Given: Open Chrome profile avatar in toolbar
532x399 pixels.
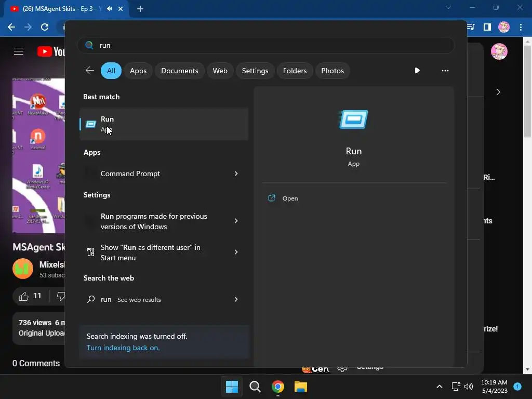Looking at the screenshot, I should pos(504,27).
